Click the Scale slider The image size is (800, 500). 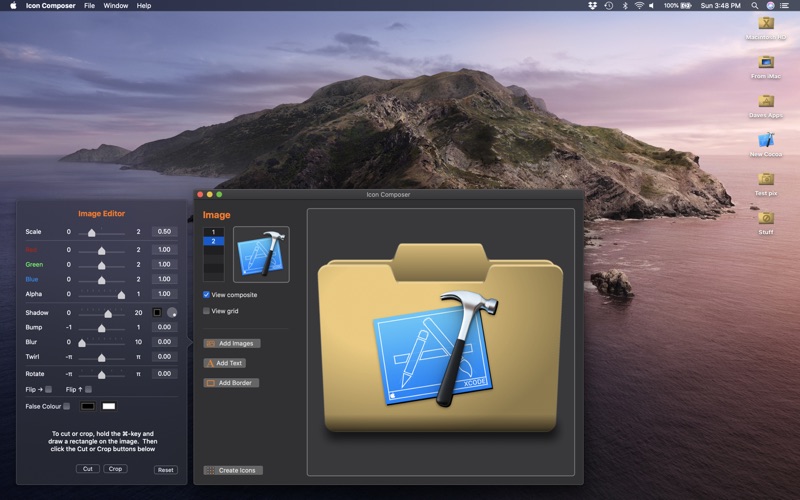(102, 233)
